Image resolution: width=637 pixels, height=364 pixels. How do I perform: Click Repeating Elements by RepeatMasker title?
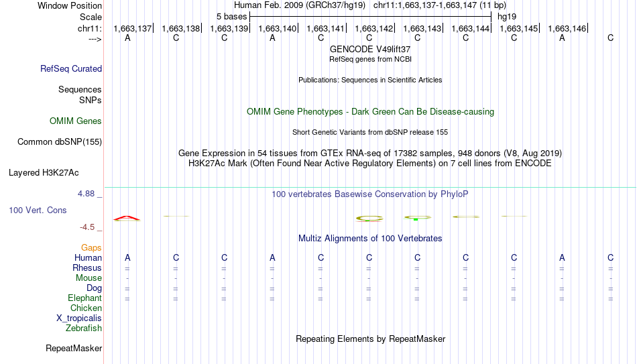370,339
